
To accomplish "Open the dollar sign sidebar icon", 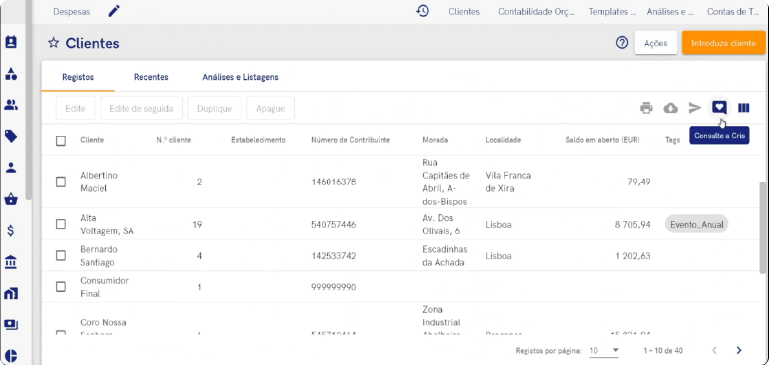I will 11,231.
